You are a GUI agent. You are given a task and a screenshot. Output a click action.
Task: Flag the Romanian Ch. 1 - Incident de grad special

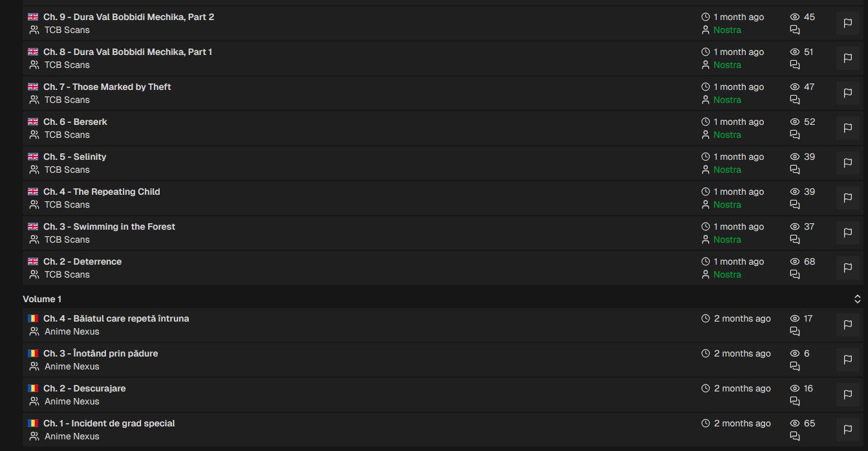coord(847,430)
